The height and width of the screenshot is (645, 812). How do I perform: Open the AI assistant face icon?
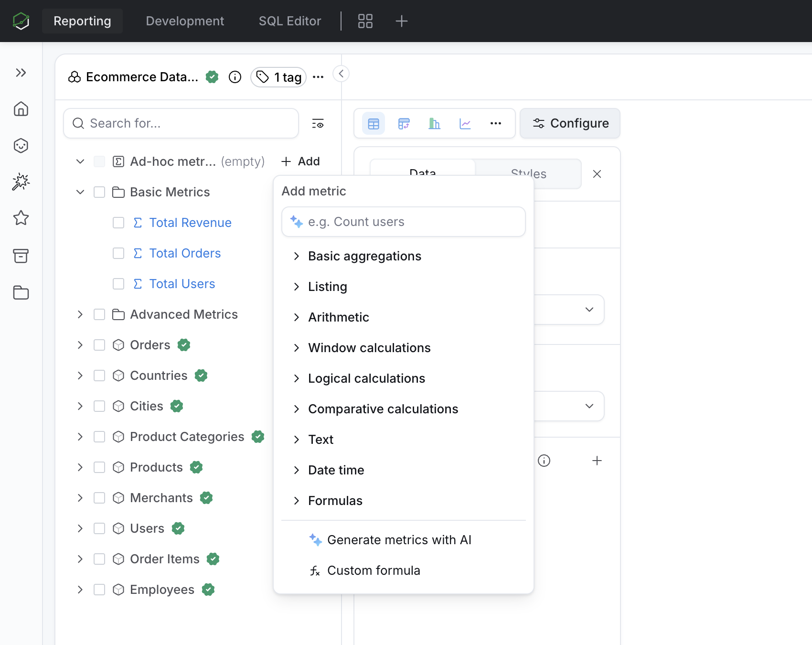coord(21,145)
